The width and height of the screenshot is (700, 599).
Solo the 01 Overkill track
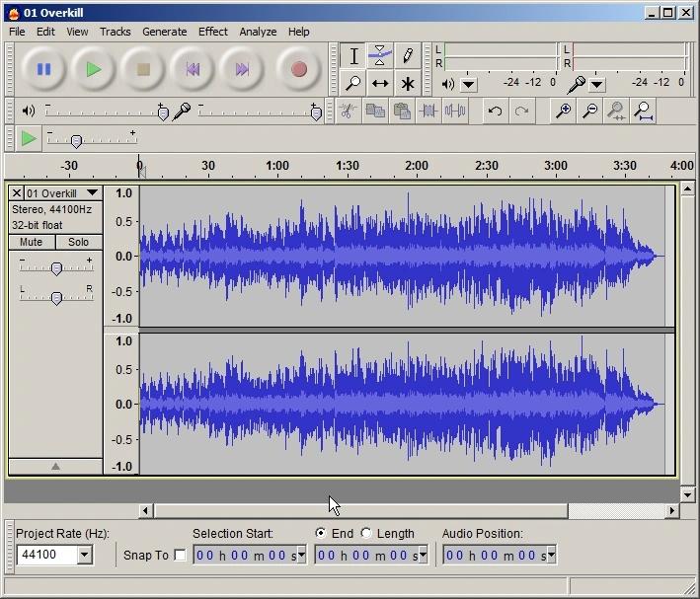(x=79, y=242)
